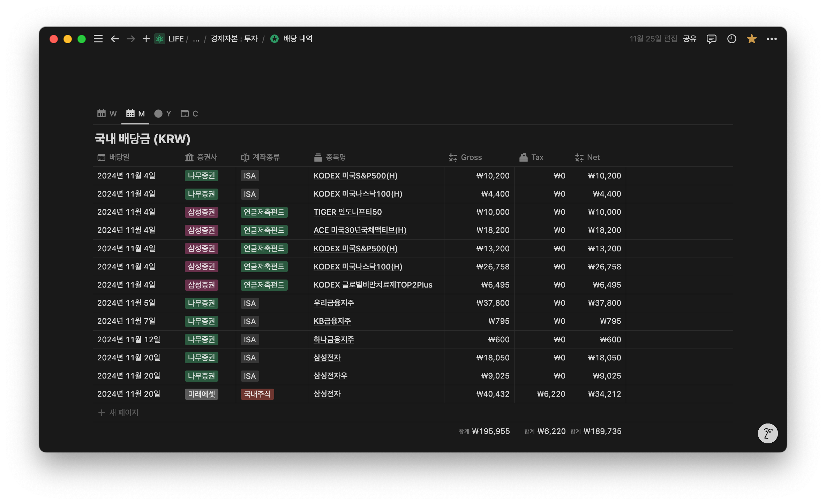
Task: Click the help assistant button at bottom-right
Action: (767, 433)
